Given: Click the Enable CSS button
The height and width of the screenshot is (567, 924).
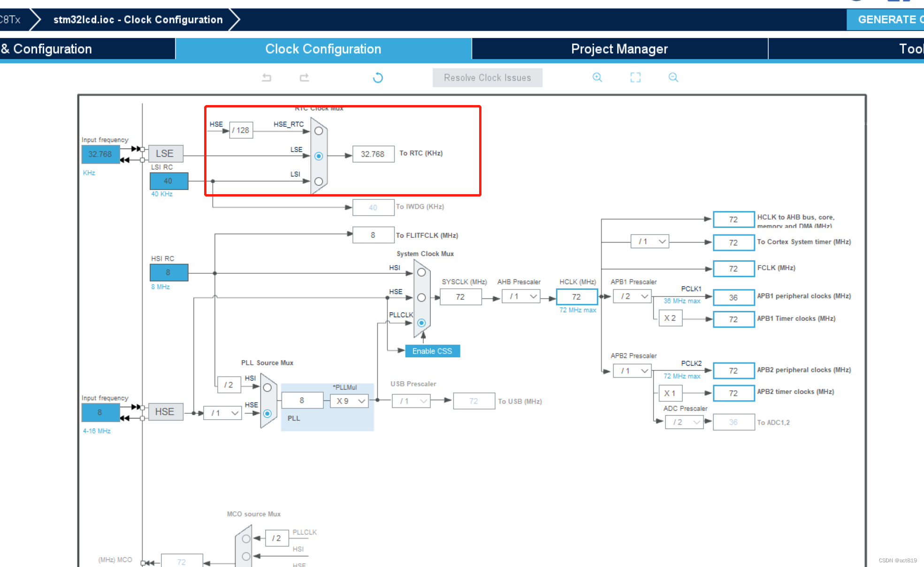Looking at the screenshot, I should [432, 351].
